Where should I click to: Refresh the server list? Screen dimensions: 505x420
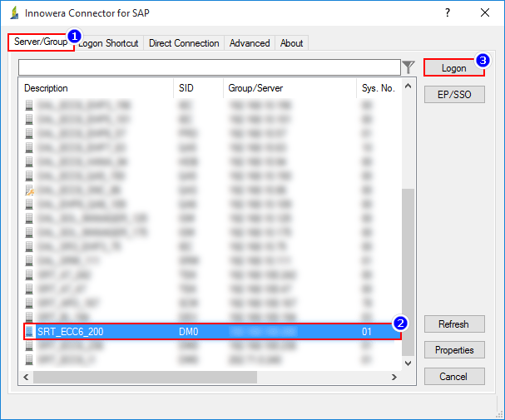[x=454, y=324]
